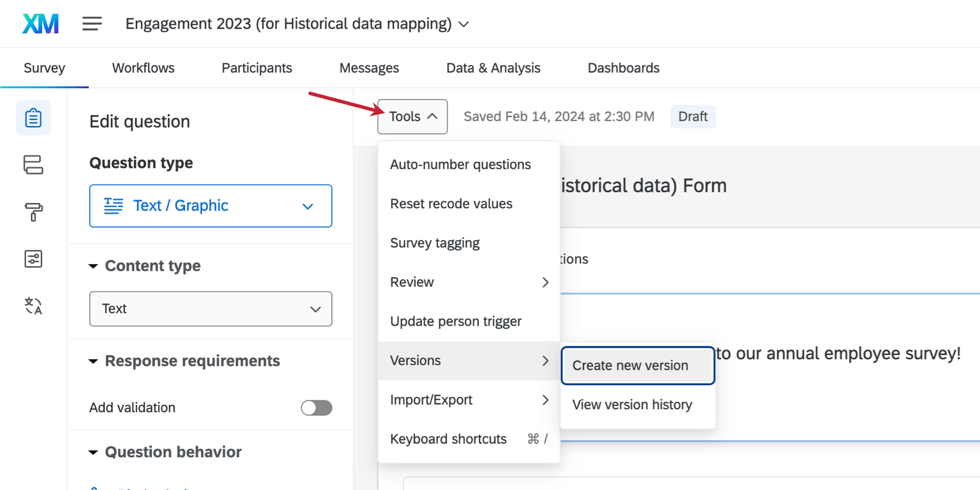This screenshot has height=490, width=980.
Task: Open the Look and feel paint roller icon
Action: [33, 212]
